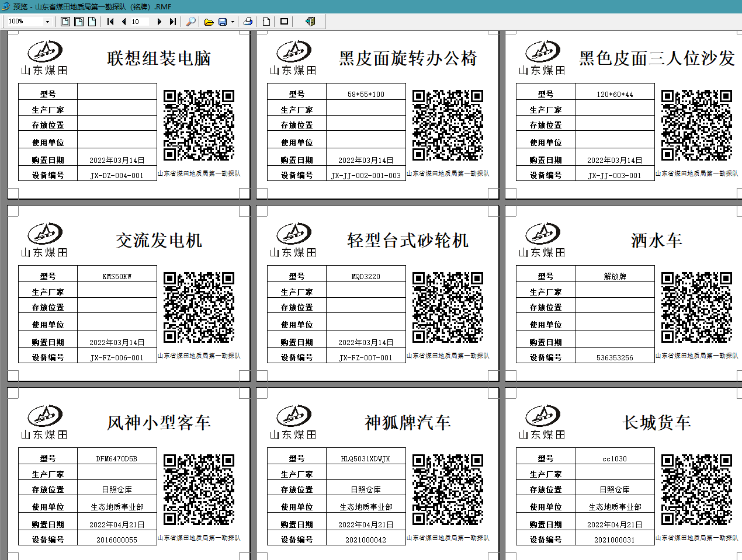Click device number 2021000042 on 神狐牌汽车 label
Image resolution: width=742 pixels, height=560 pixels.
[x=365, y=540]
